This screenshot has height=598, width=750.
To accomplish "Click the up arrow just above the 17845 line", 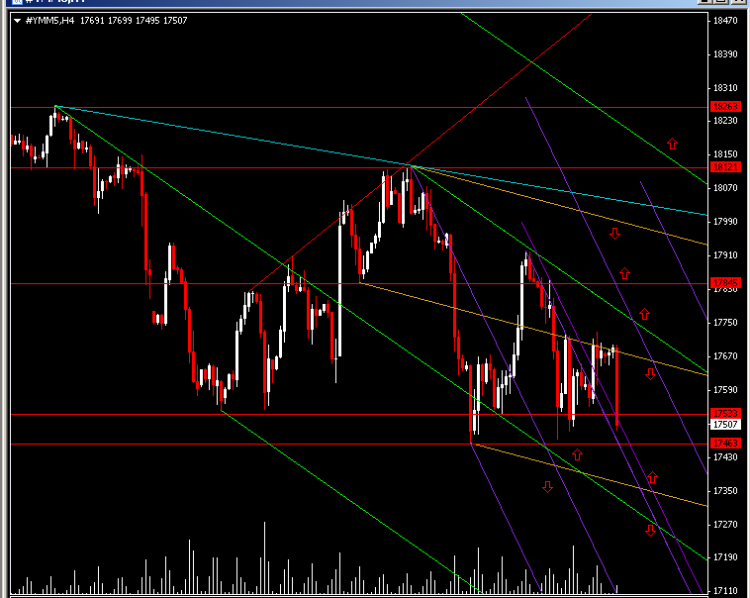I will pyautogui.click(x=625, y=273).
